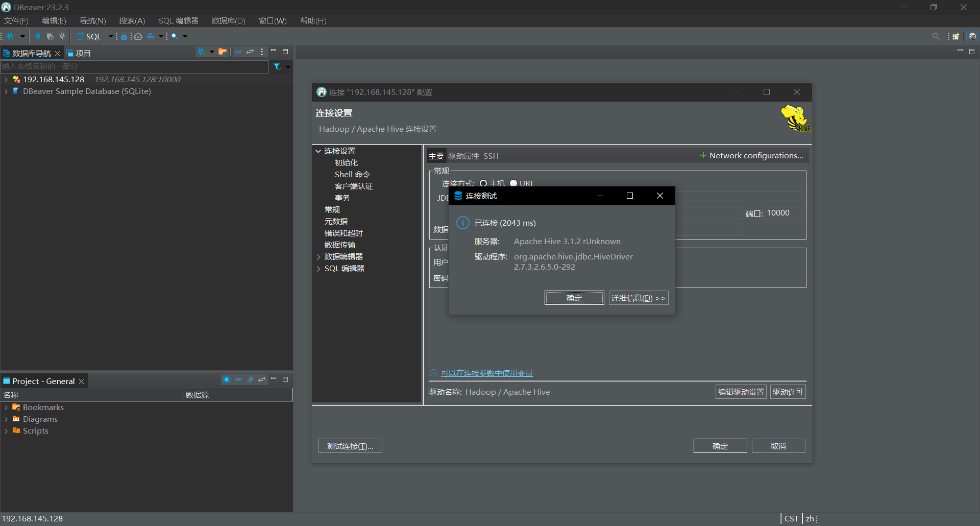The width and height of the screenshot is (980, 526).
Task: Click 编辑驱动设置 button
Action: [x=741, y=392]
